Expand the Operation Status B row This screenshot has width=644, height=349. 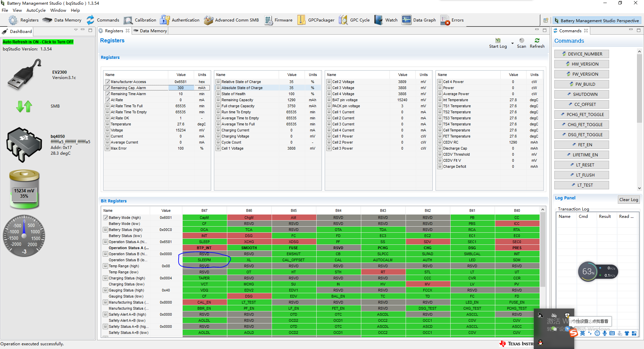pyautogui.click(x=105, y=254)
